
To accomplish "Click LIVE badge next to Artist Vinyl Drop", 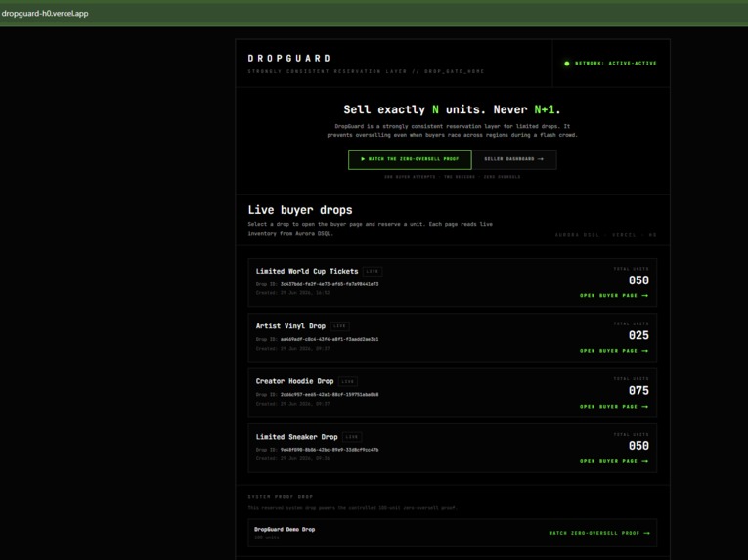I will pos(339,326).
